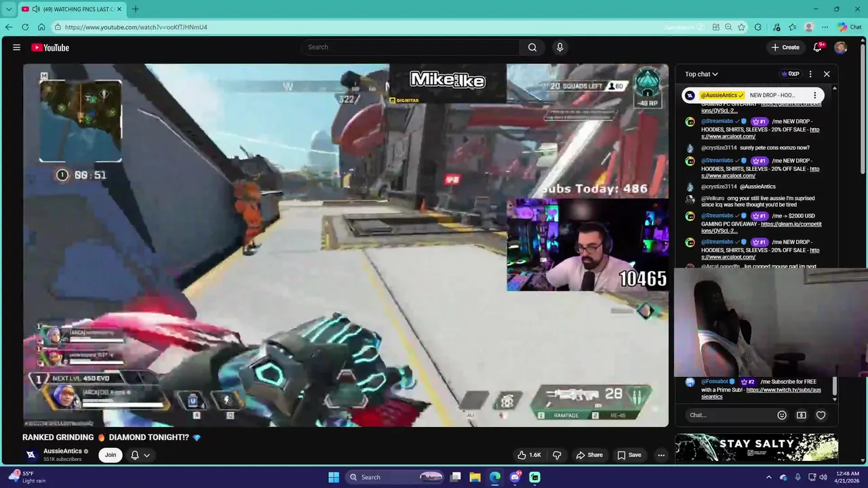Open the YouTube guide hamburger menu

(x=16, y=47)
